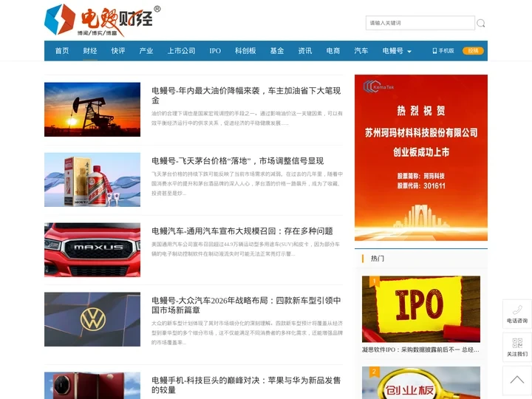Click the oil price article summary text
This screenshot has width=532, height=399.
pyautogui.click(x=247, y=118)
